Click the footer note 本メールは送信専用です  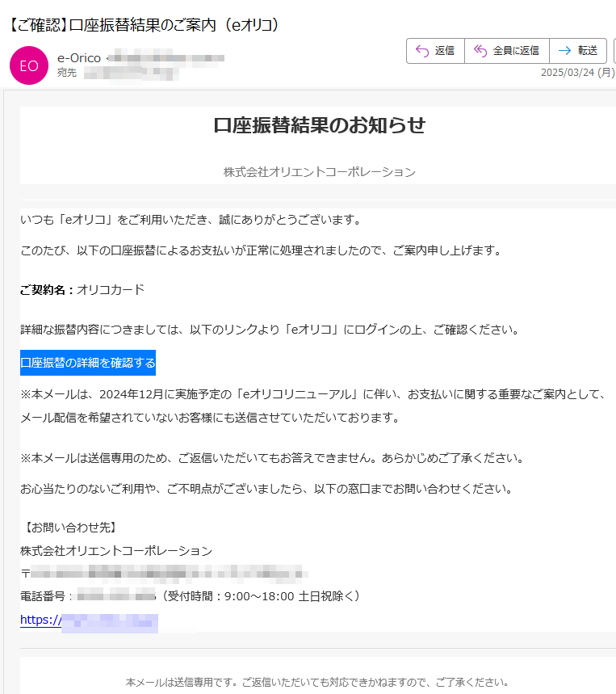tap(317, 682)
